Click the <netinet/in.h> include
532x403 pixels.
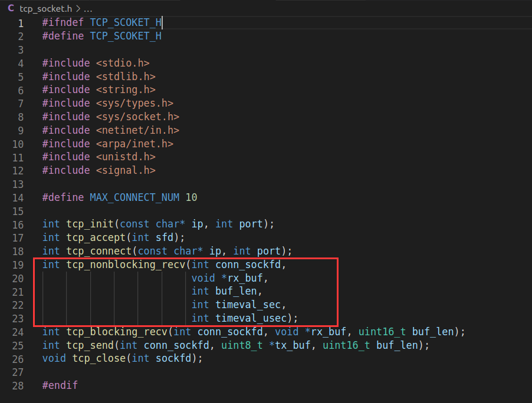137,130
